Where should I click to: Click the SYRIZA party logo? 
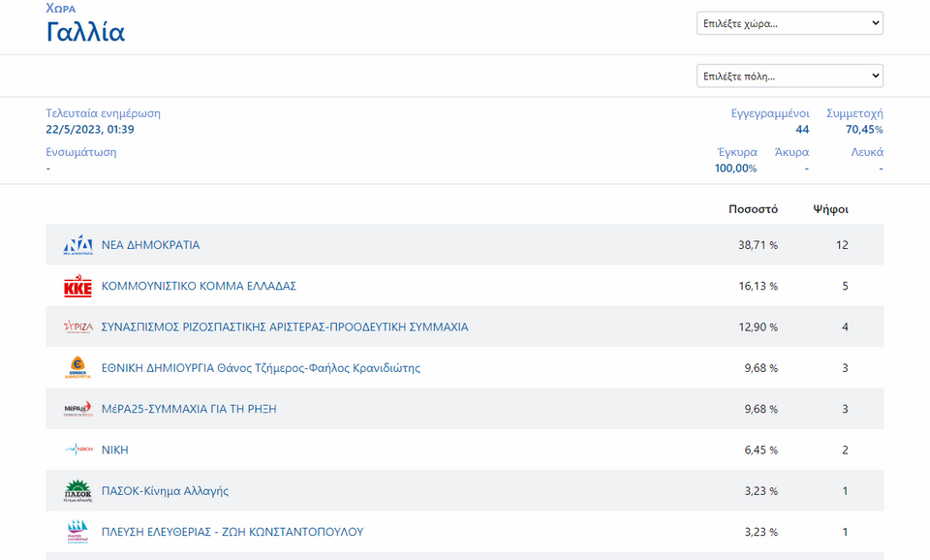[x=78, y=327]
